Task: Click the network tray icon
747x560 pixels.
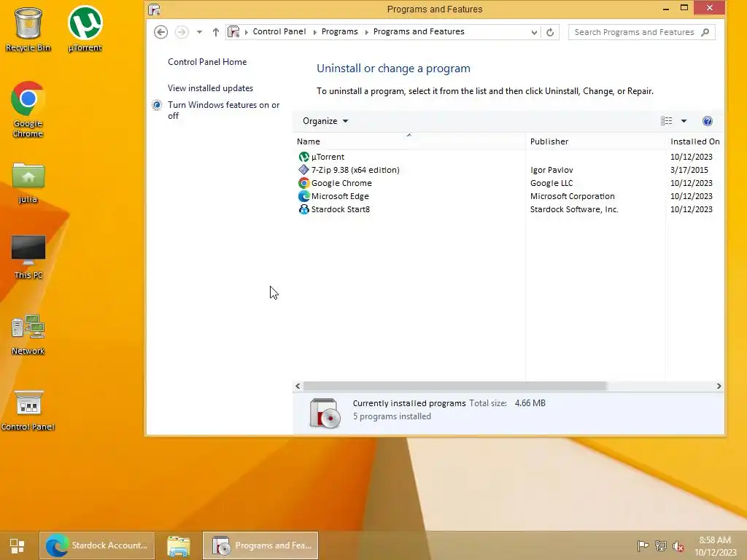Action: (660, 545)
